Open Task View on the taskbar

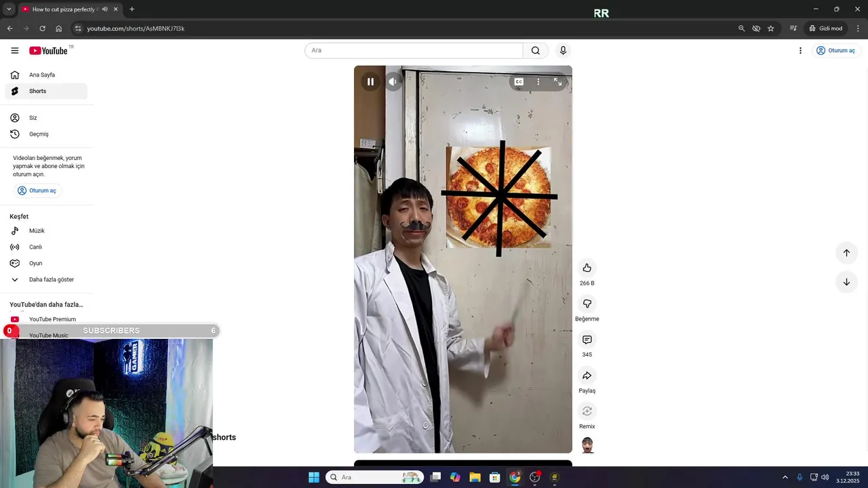point(436,477)
